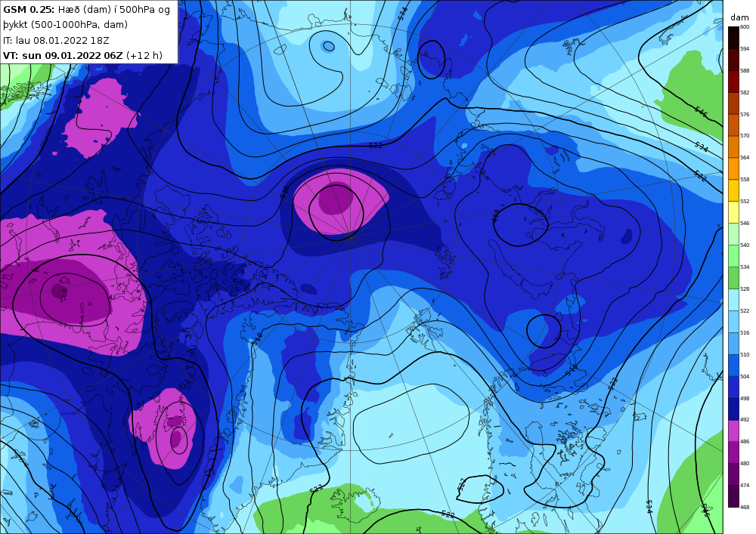Image resolution: width=756 pixels, height=534 pixels.
Task: Click the 540 legend scale label
Action: 745,245
